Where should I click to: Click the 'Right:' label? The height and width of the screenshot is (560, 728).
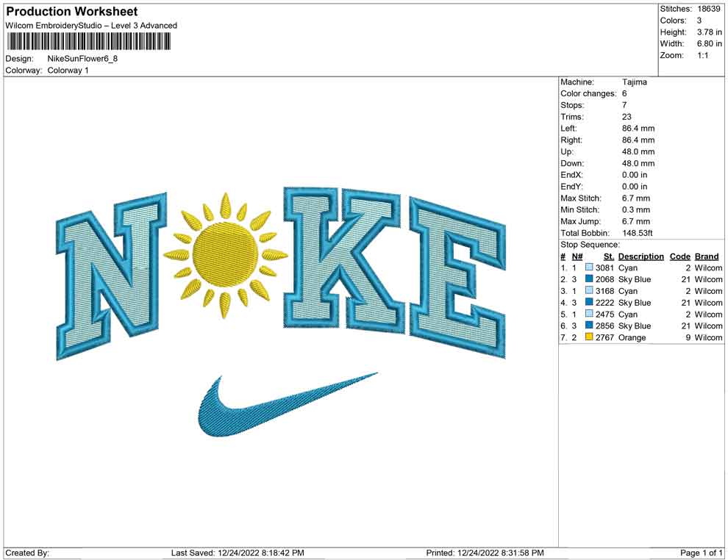(571, 140)
